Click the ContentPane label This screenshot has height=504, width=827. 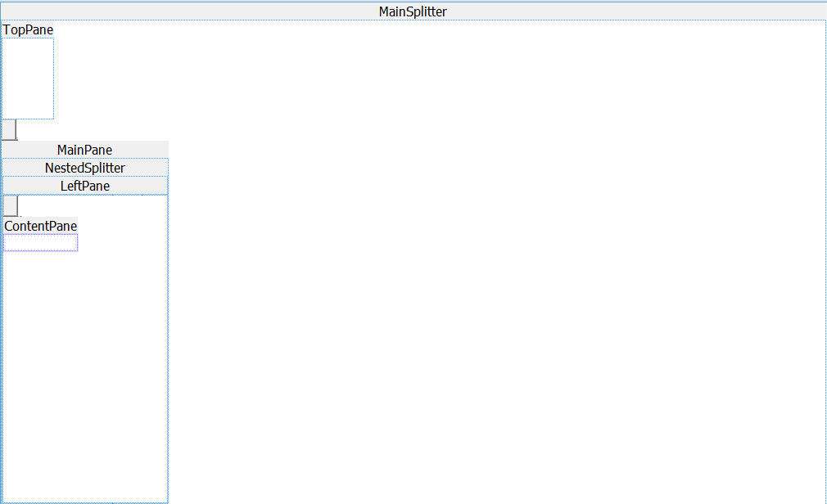point(41,226)
